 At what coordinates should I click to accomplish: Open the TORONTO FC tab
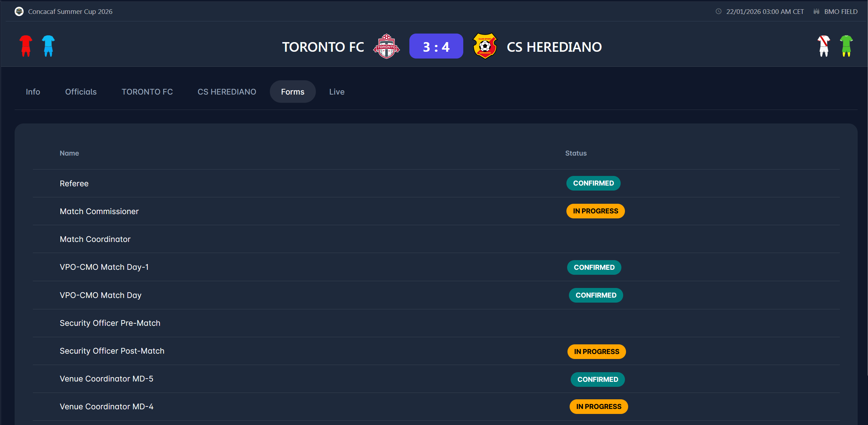(147, 92)
